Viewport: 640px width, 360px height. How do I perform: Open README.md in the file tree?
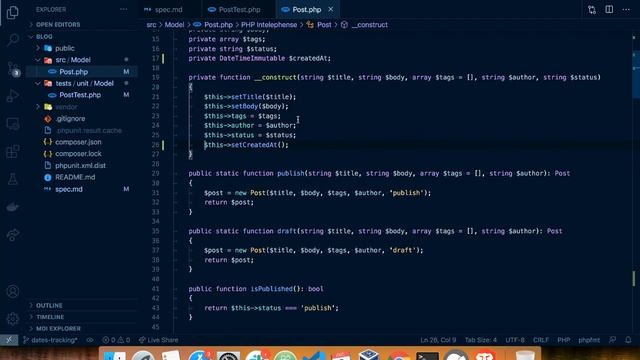75,177
